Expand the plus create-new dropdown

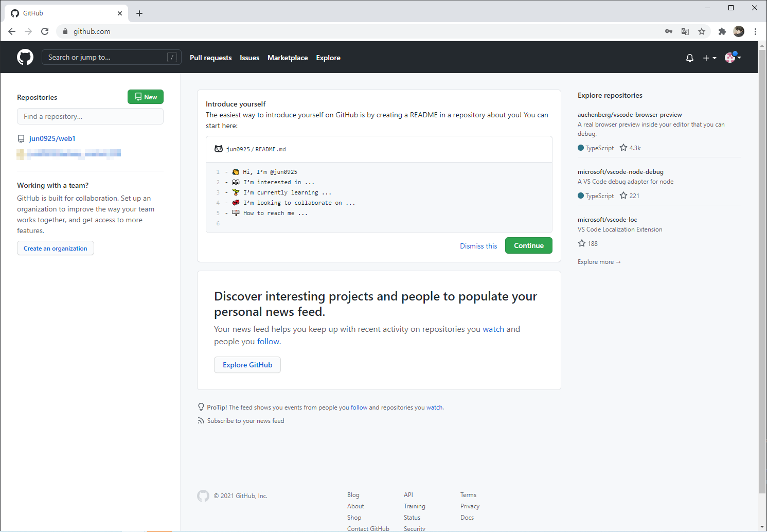point(709,58)
